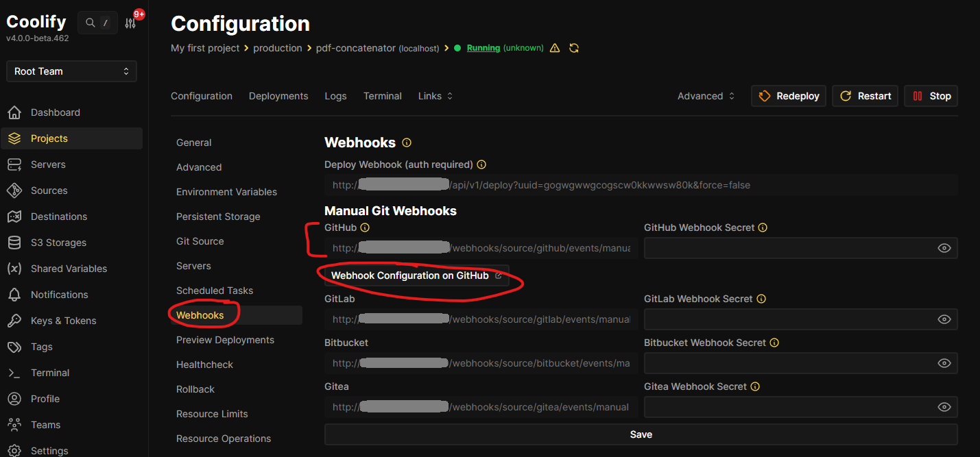Click the Keys & Tokens key icon
The image size is (980, 457).
[x=14, y=321]
